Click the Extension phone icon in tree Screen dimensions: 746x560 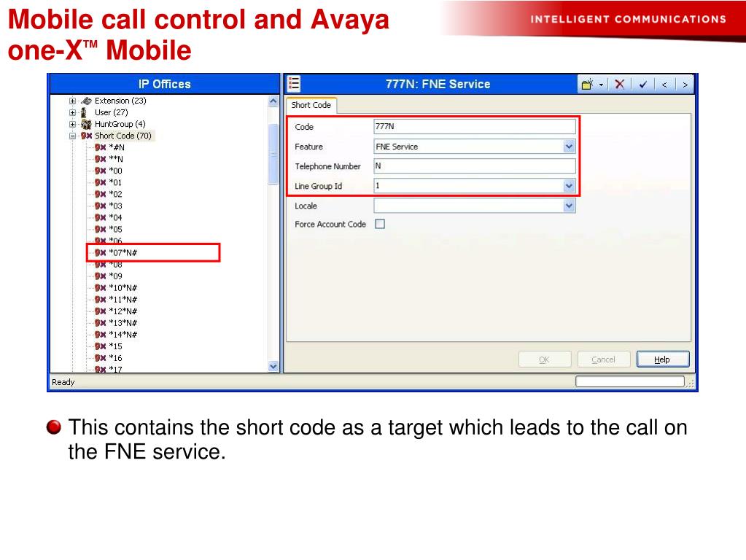coord(86,101)
